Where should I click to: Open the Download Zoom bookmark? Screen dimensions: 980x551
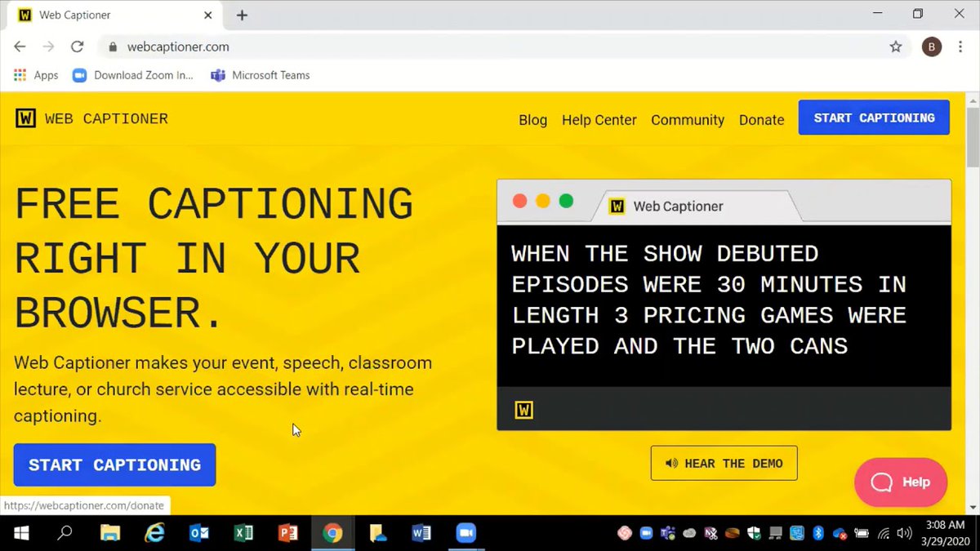tap(133, 75)
